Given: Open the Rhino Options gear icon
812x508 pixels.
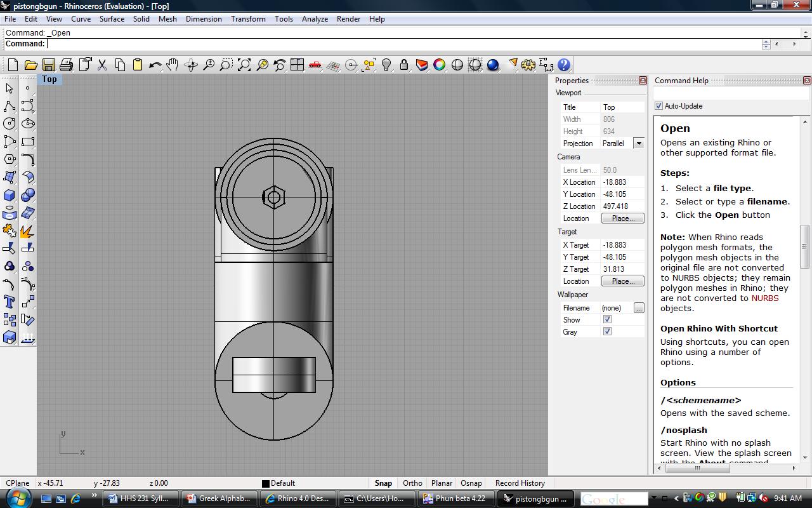Looking at the screenshot, I should point(528,65).
